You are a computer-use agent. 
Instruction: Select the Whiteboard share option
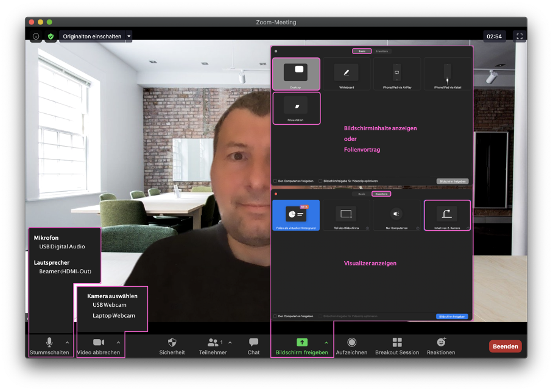coord(347,74)
